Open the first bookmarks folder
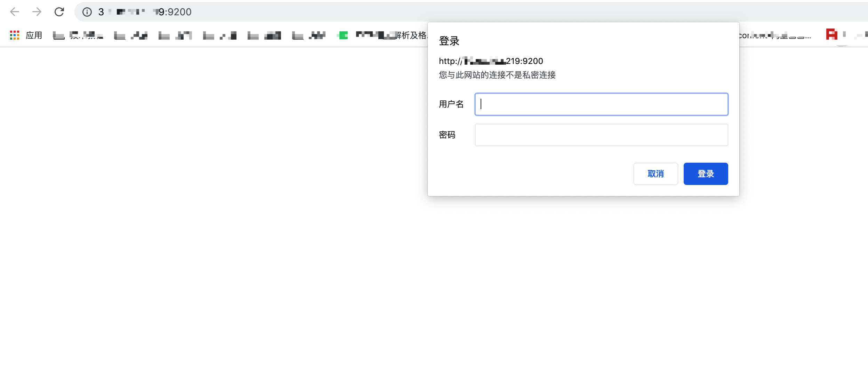The height and width of the screenshot is (372, 868). click(x=59, y=35)
